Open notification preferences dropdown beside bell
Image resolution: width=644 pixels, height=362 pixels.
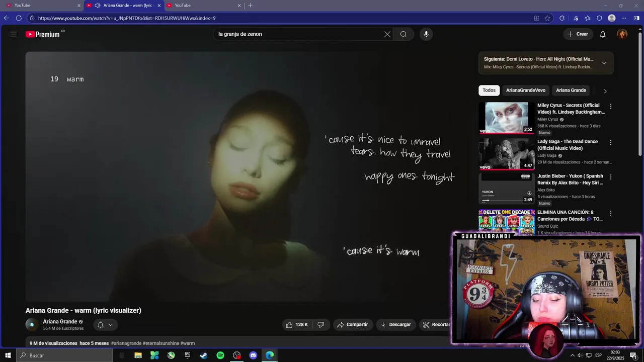point(110,325)
